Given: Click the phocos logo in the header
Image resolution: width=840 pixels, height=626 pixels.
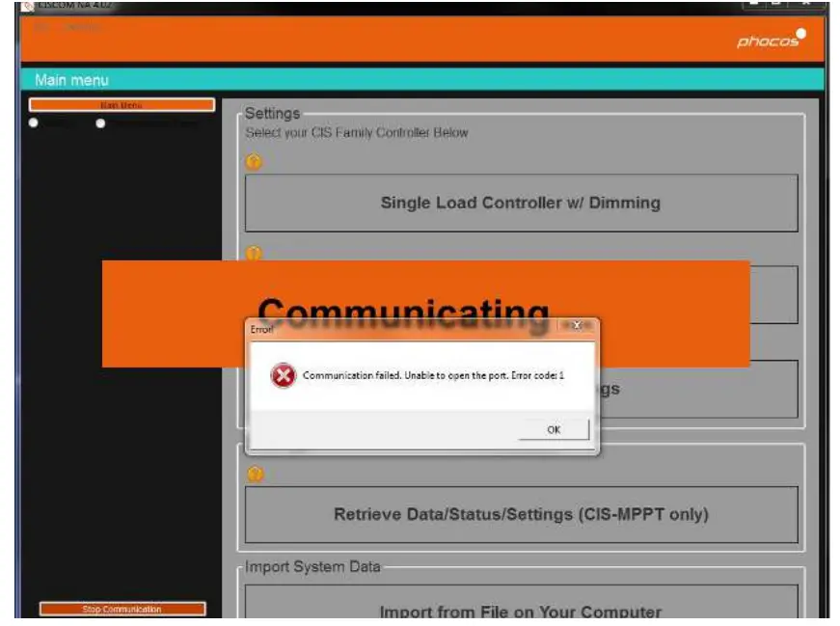Looking at the screenshot, I should [x=771, y=39].
